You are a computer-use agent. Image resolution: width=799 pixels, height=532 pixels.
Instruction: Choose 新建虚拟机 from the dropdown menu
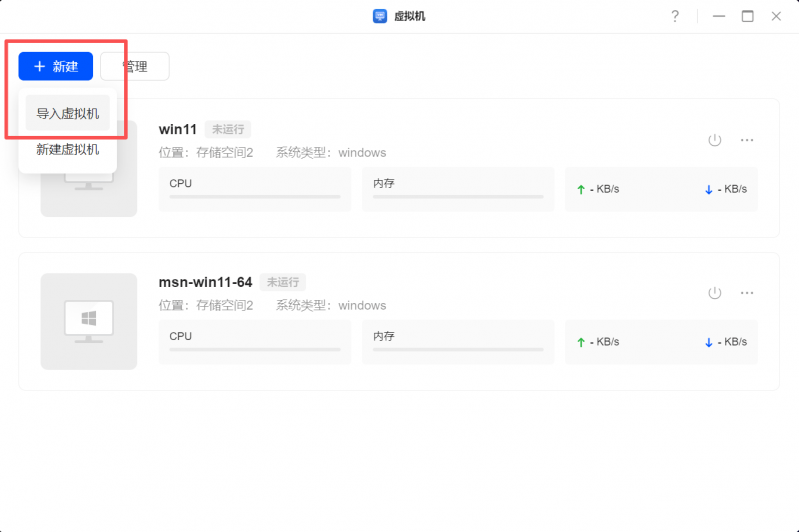tap(68, 150)
